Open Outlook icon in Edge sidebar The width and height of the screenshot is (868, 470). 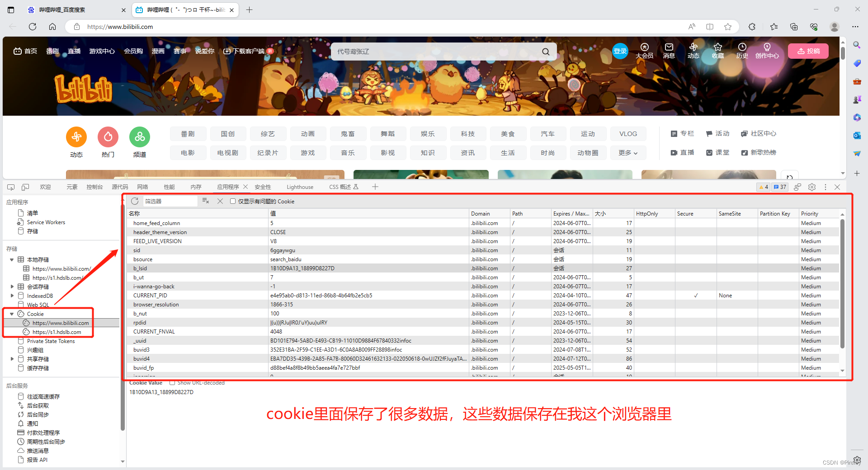[857, 135]
